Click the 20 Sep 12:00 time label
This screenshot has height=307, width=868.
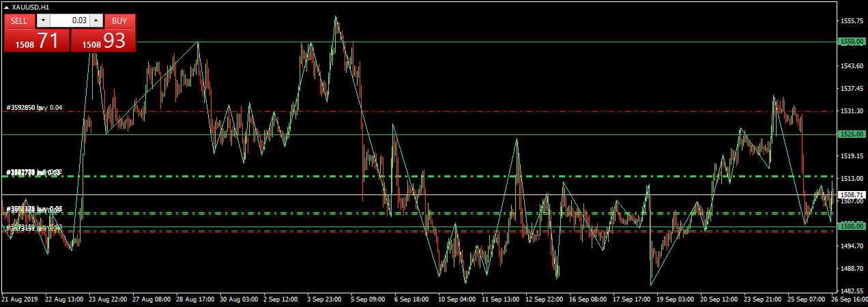719,299
